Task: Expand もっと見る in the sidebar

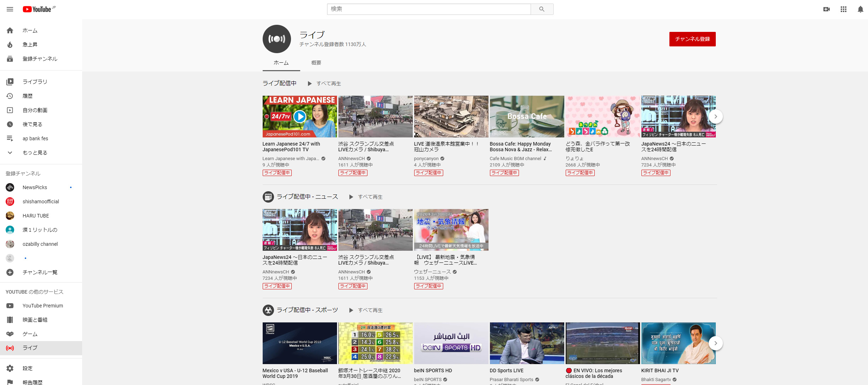Action: click(x=35, y=153)
